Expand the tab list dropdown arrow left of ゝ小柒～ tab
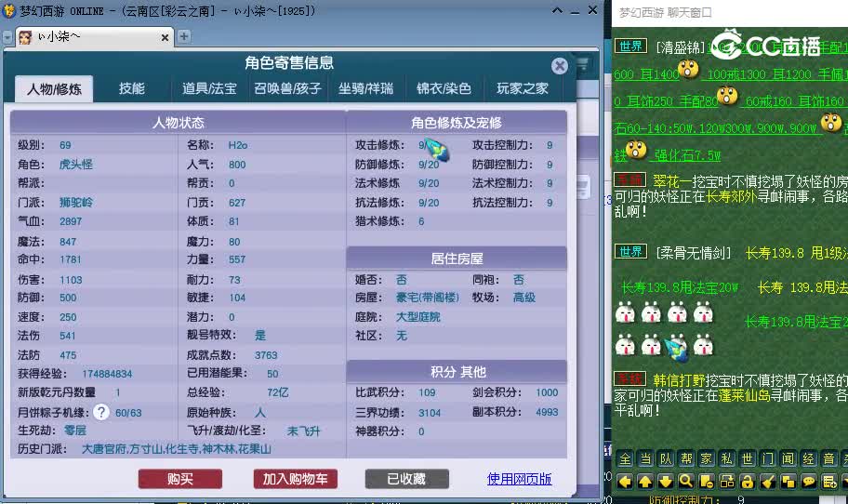 (x=7, y=37)
